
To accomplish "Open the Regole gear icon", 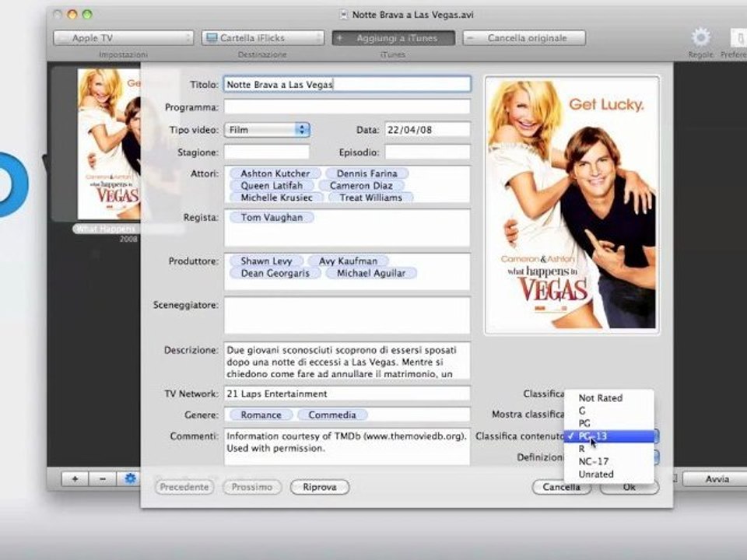I will tap(700, 37).
